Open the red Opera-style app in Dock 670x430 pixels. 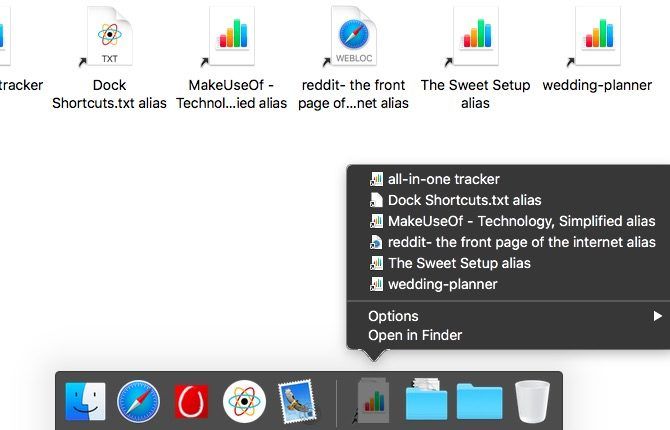point(191,401)
